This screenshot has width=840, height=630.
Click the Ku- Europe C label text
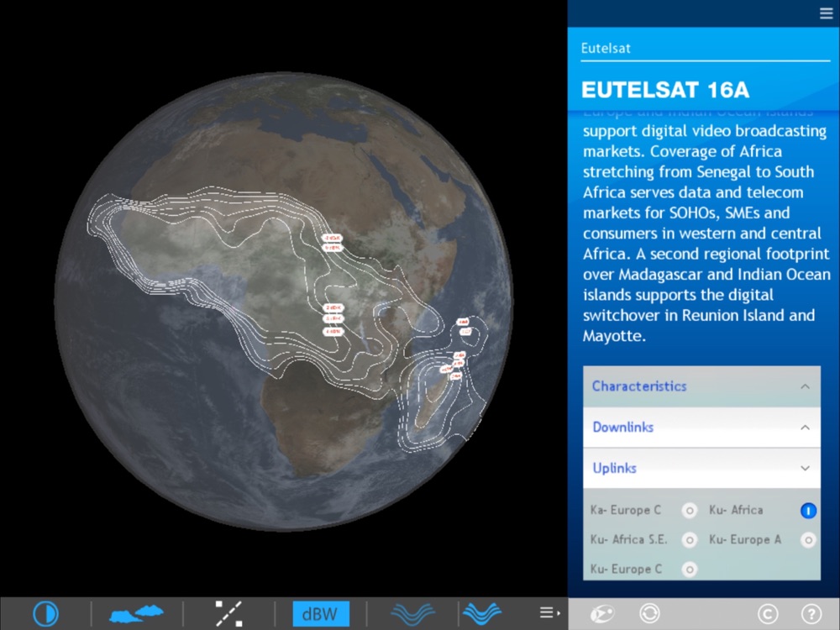[x=626, y=569]
